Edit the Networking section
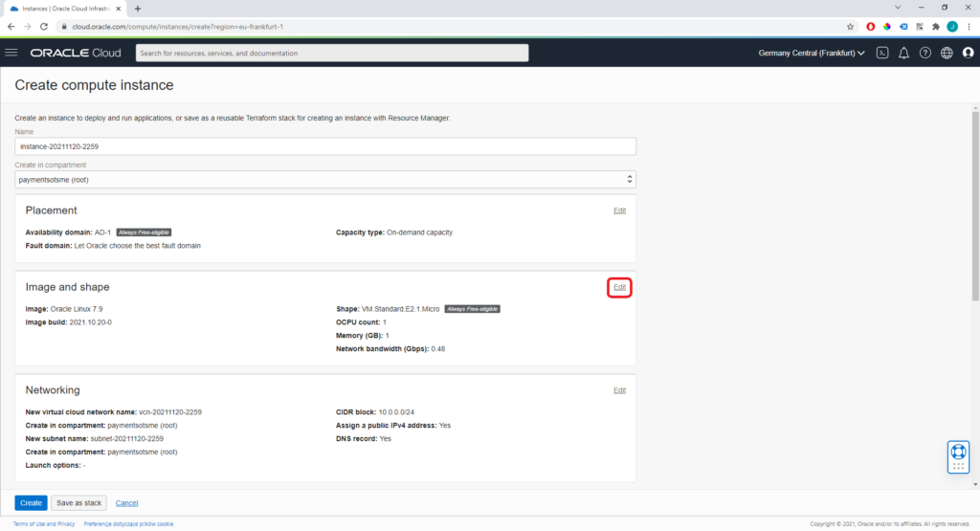This screenshot has height=531, width=980. (619, 390)
